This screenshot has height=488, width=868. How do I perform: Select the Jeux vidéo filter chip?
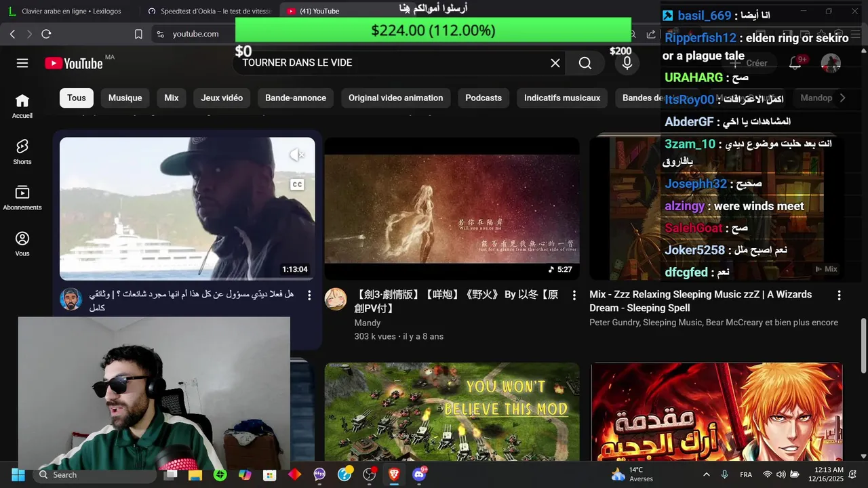coord(222,98)
